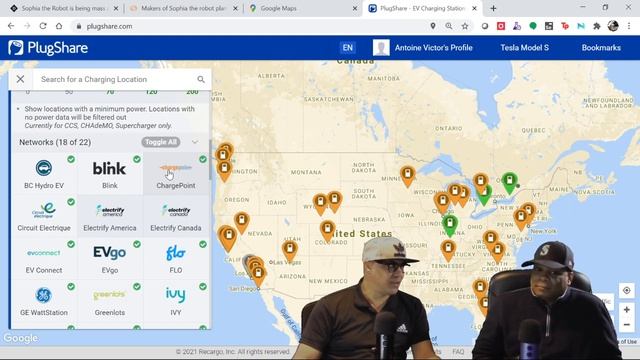Open Bookmarks
Screen dimensions: 640x360
[x=601, y=48]
